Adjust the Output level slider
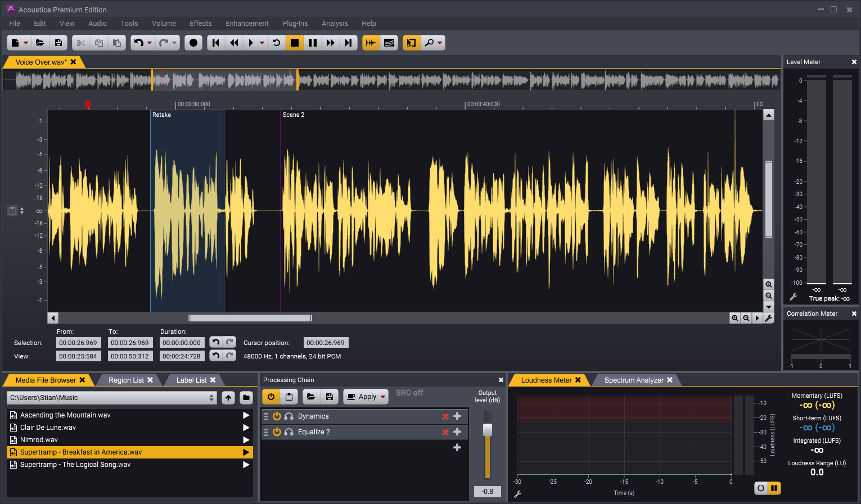The height and width of the screenshot is (504, 861). pyautogui.click(x=486, y=430)
